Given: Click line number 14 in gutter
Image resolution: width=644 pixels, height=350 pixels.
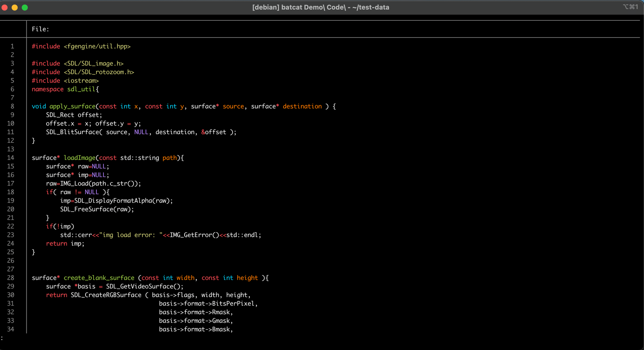Looking at the screenshot, I should click(11, 158).
